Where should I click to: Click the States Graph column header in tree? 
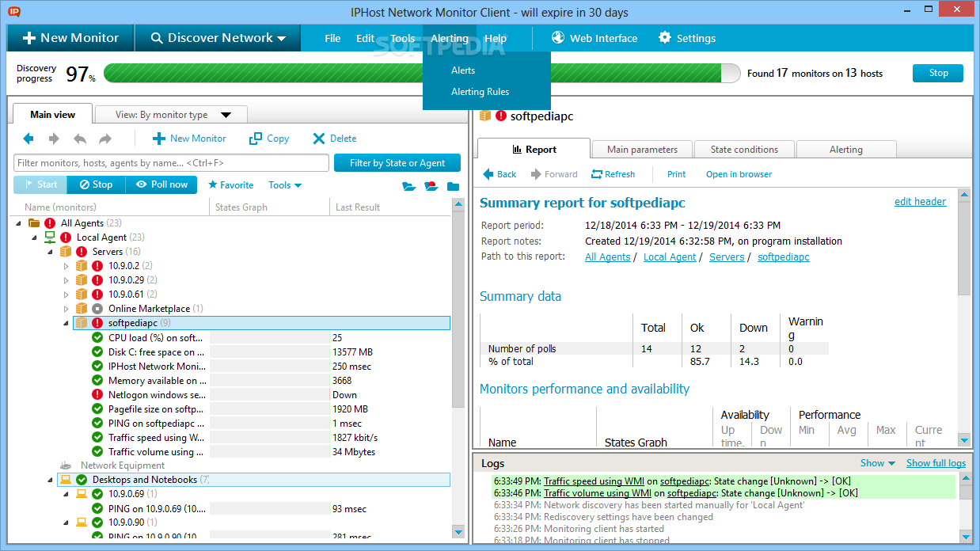coord(270,207)
